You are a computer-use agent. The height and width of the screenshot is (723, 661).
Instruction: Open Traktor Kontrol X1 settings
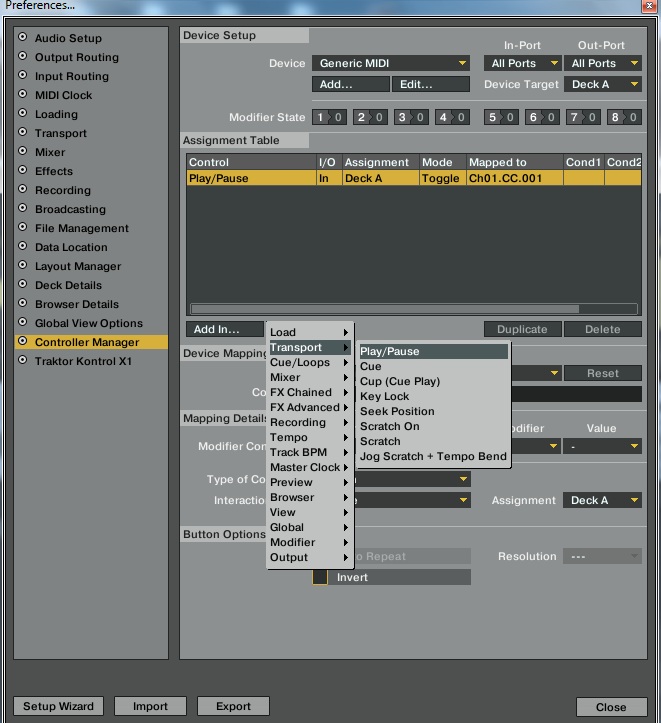coord(83,361)
